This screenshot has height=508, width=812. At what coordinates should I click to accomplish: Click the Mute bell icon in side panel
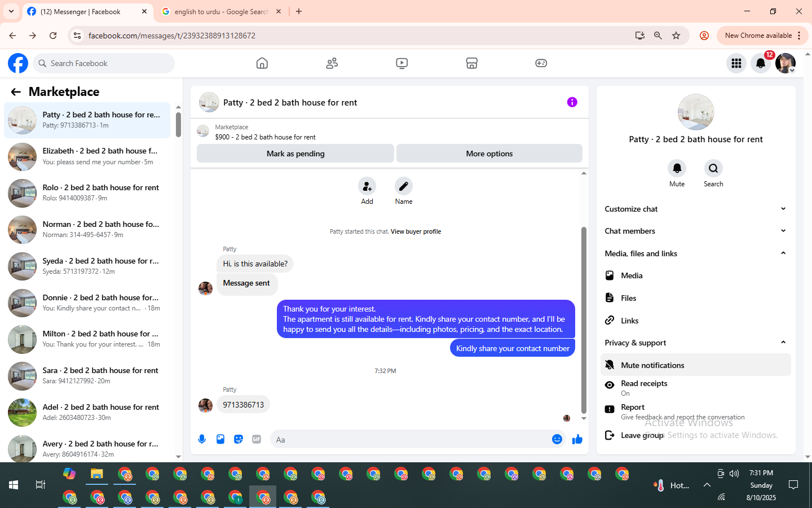click(677, 168)
